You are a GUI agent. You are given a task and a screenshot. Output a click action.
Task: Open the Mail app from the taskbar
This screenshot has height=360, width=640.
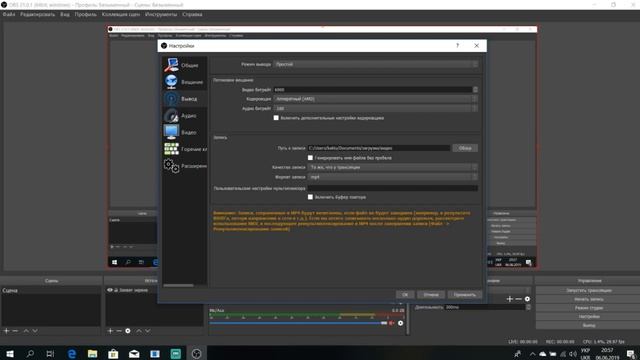click(134, 353)
